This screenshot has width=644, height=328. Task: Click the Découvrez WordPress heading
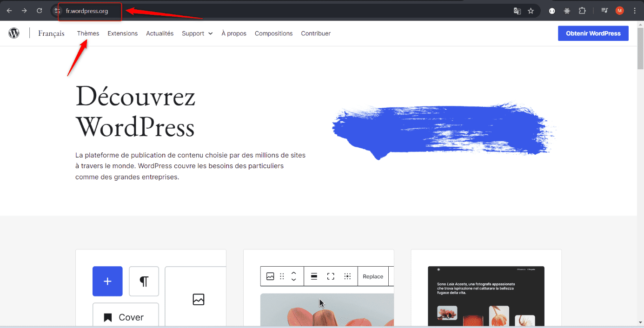coord(135,112)
